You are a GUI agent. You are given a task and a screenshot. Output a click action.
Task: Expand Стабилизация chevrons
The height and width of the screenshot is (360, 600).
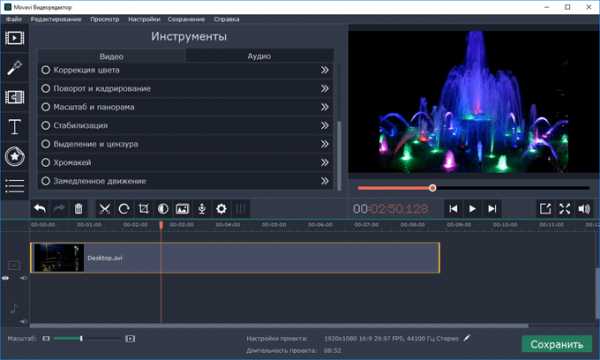324,125
